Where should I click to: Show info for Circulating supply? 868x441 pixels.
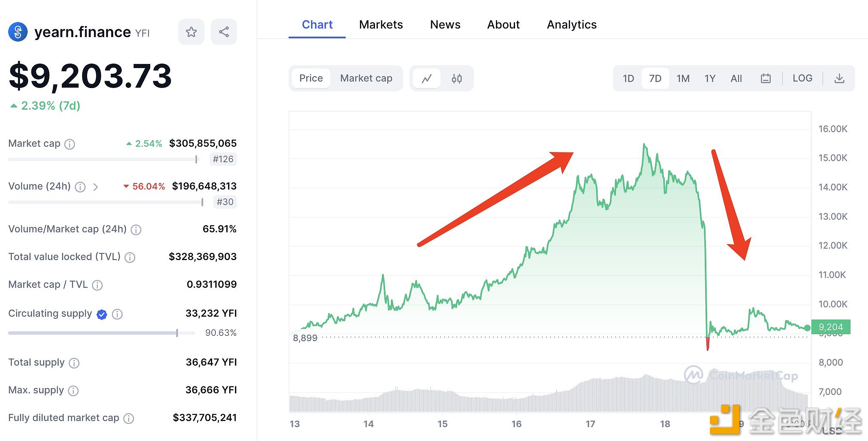pos(117,314)
